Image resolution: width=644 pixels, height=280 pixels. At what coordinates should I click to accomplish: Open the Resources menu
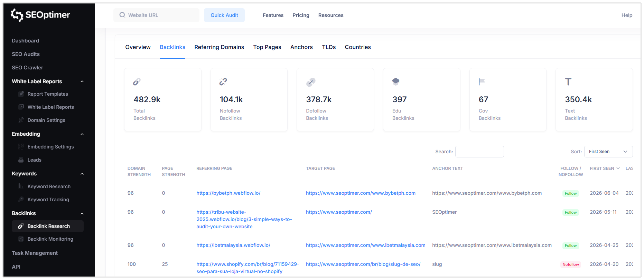coord(331,15)
